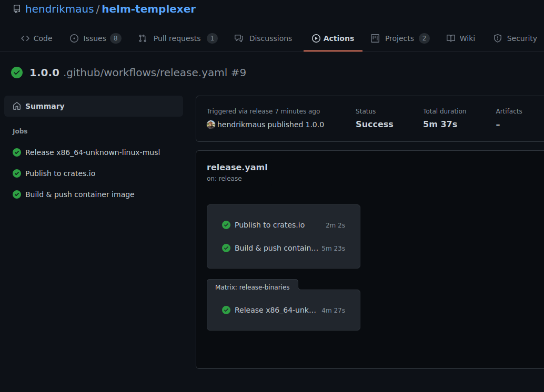Click the Issues circle-dot icon
Image resolution: width=544 pixels, height=392 pixels.
point(74,38)
